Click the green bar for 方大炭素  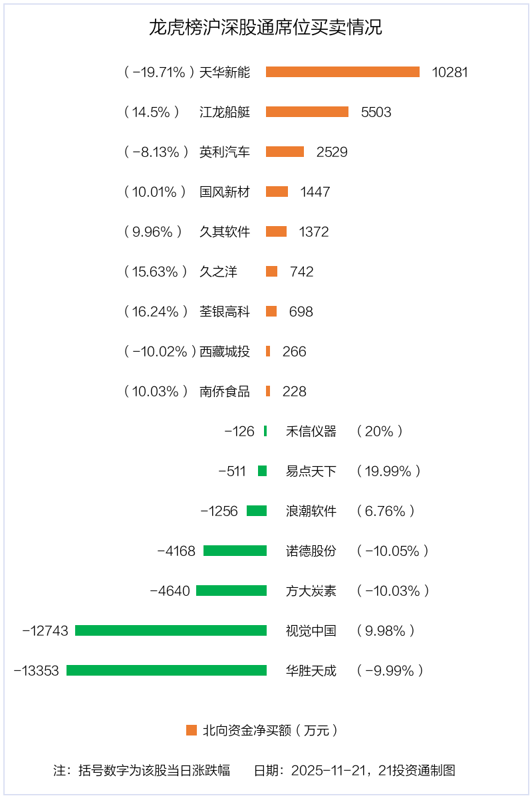231,591
